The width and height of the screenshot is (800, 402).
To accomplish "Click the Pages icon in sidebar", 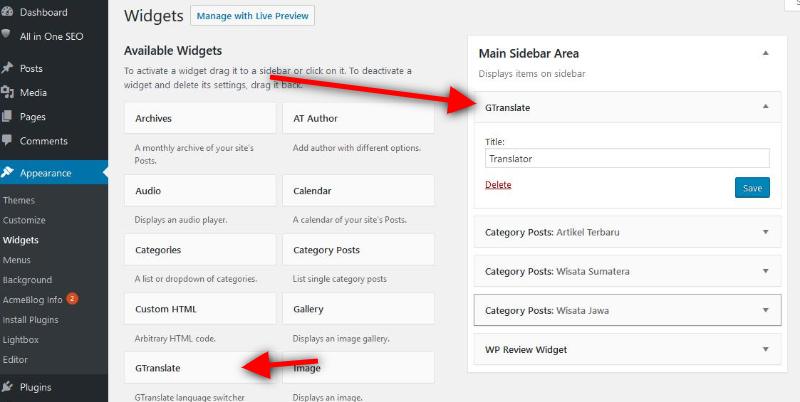I will (x=7, y=116).
